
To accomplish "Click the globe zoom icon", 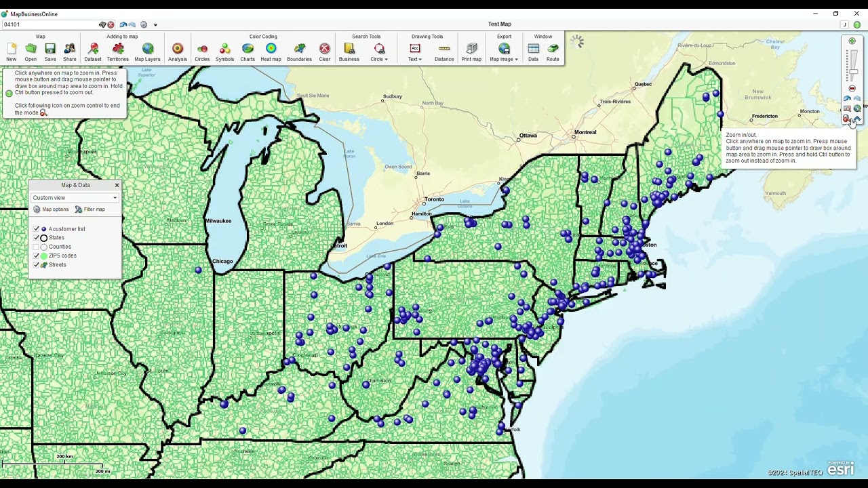I will coord(857,108).
